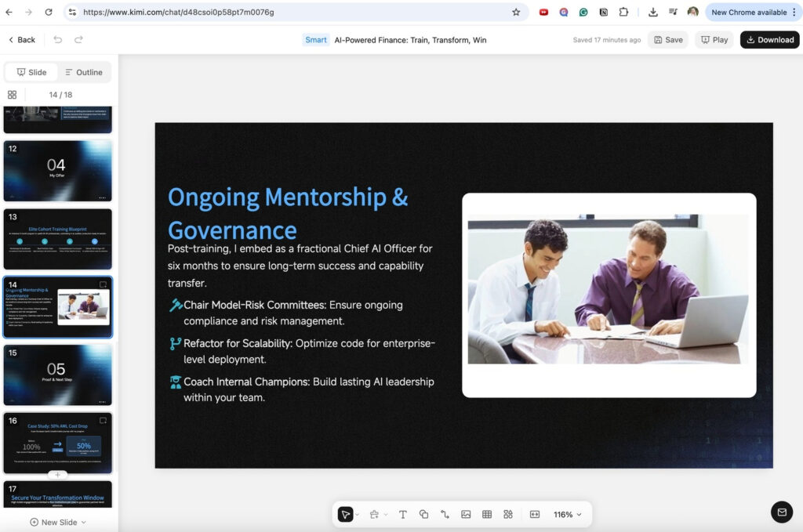Open the grid view of slides

[13, 94]
